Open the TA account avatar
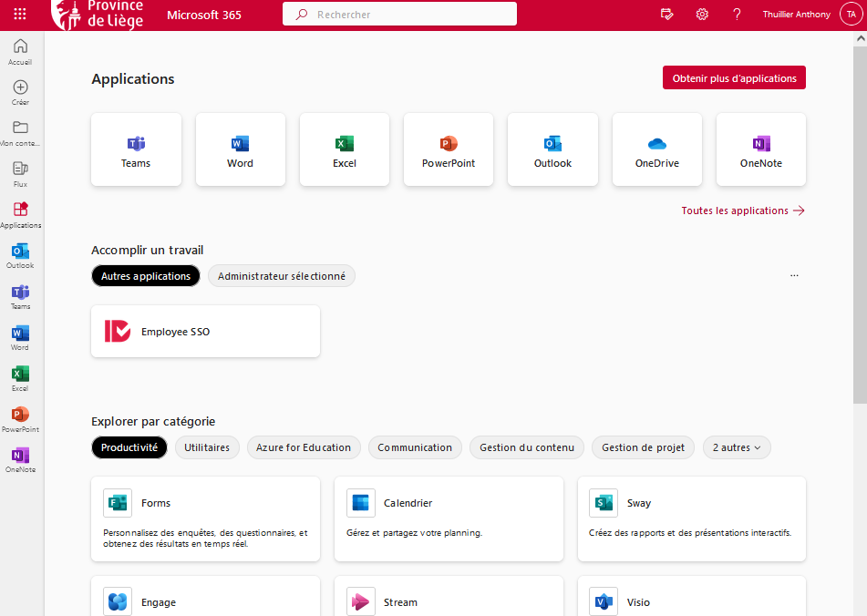867x616 pixels. 851,15
